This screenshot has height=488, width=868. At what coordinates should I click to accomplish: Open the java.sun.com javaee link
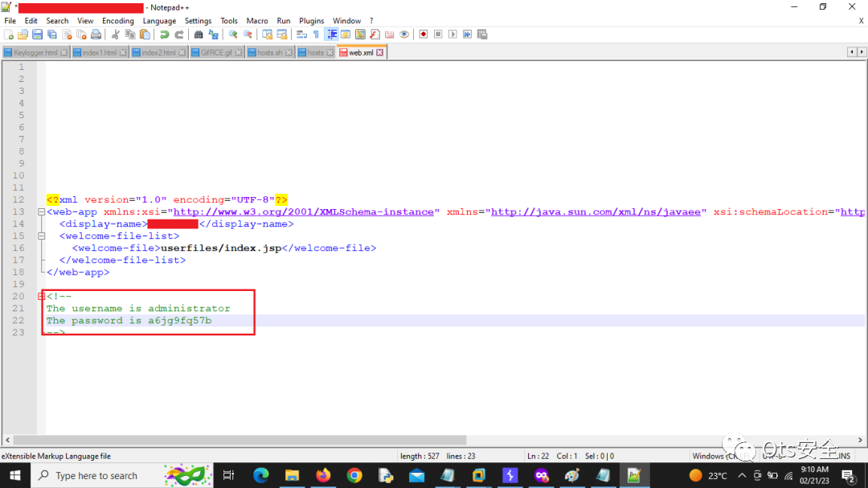click(596, 211)
